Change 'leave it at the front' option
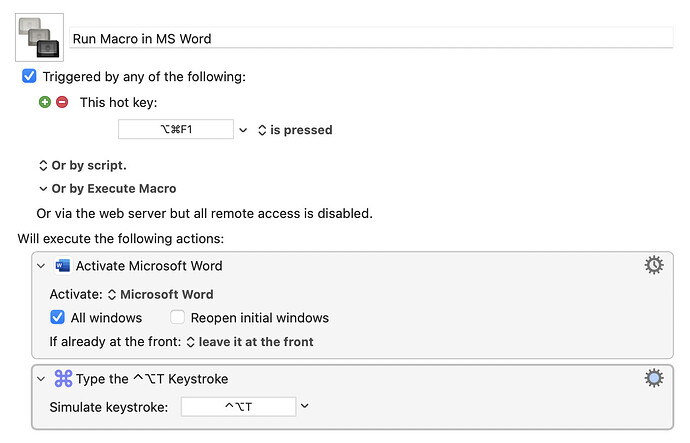690x443 pixels. click(250, 342)
